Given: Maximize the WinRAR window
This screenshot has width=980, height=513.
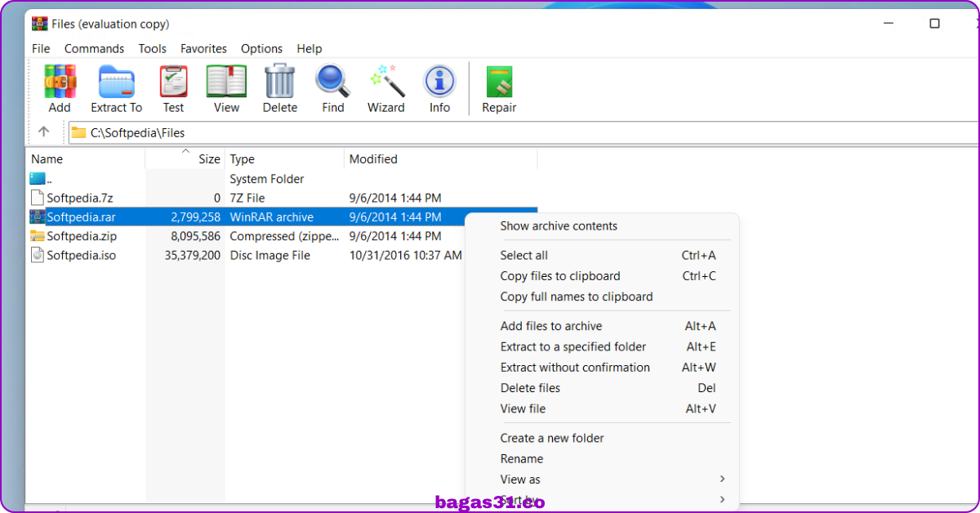Looking at the screenshot, I should point(934,24).
